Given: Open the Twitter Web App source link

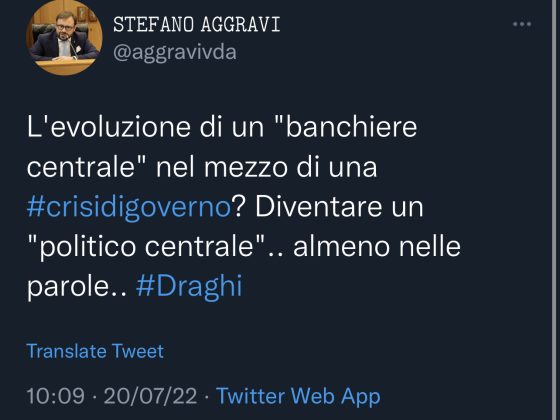Looking at the screenshot, I should (x=298, y=396).
